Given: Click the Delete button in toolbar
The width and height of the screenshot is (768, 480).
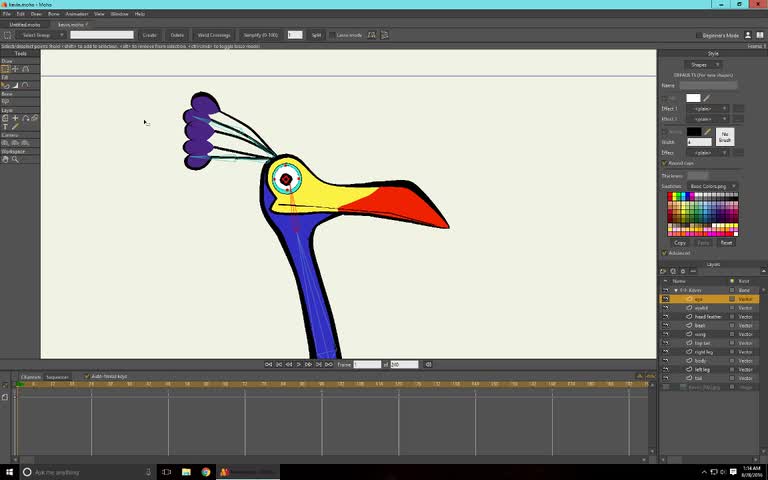Looking at the screenshot, I should (x=177, y=35).
